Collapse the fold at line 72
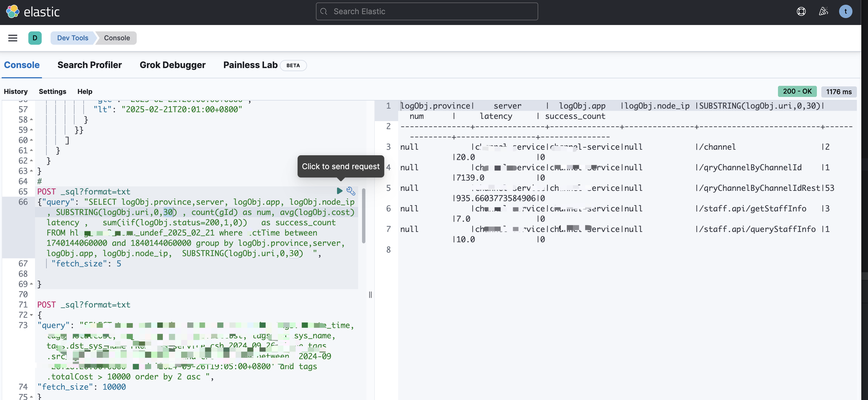 (31, 315)
